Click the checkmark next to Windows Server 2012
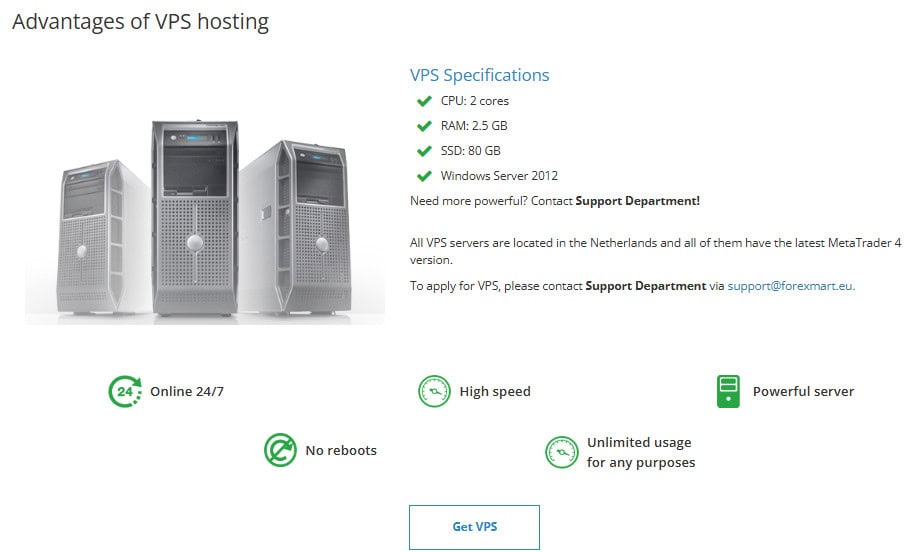913x552 pixels. pos(424,176)
